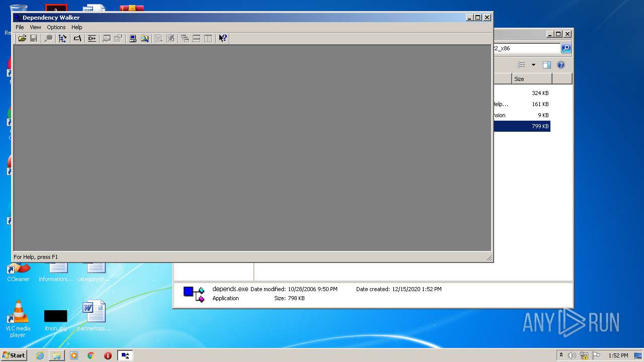Click the Dependency Walker taskbar button
This screenshot has width=644, height=362.
click(125, 355)
